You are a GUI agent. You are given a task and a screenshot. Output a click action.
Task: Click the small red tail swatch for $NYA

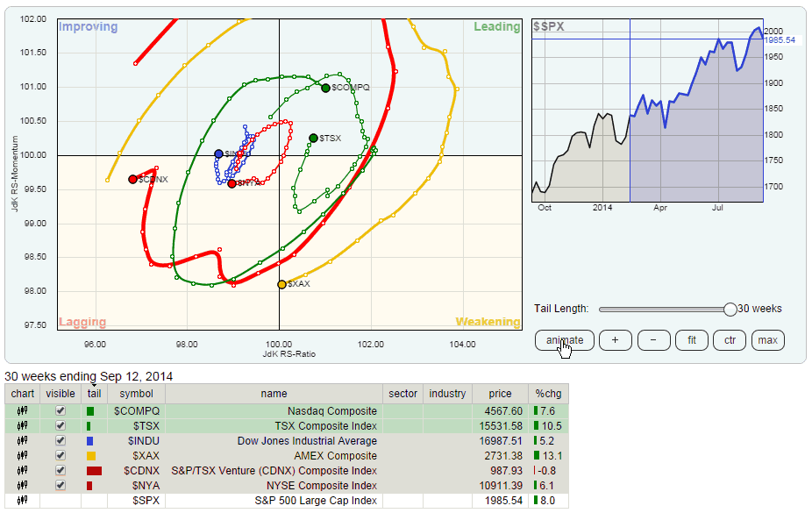[x=89, y=486]
